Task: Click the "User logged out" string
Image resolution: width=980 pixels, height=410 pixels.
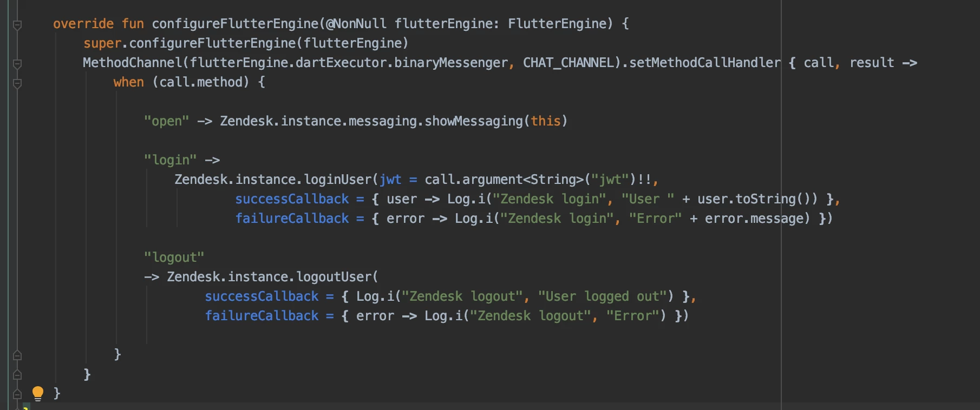Action: (x=603, y=296)
